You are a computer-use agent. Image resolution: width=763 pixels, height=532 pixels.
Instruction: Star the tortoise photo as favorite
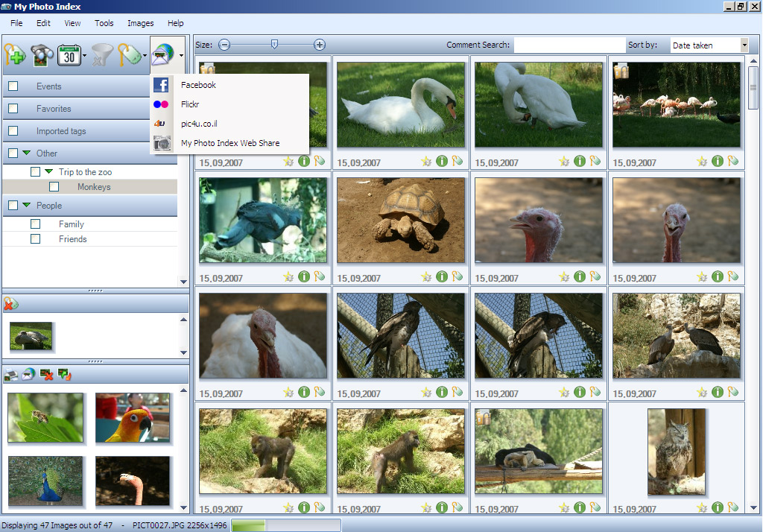[426, 277]
